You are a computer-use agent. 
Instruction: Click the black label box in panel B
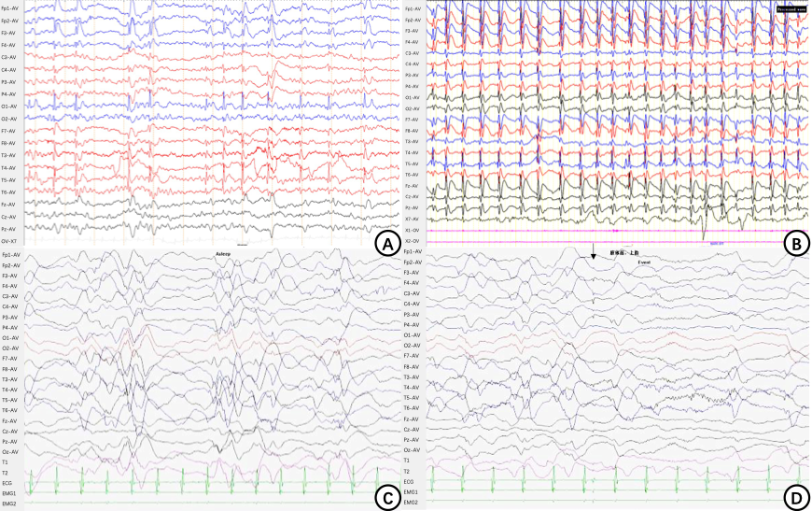pos(789,8)
